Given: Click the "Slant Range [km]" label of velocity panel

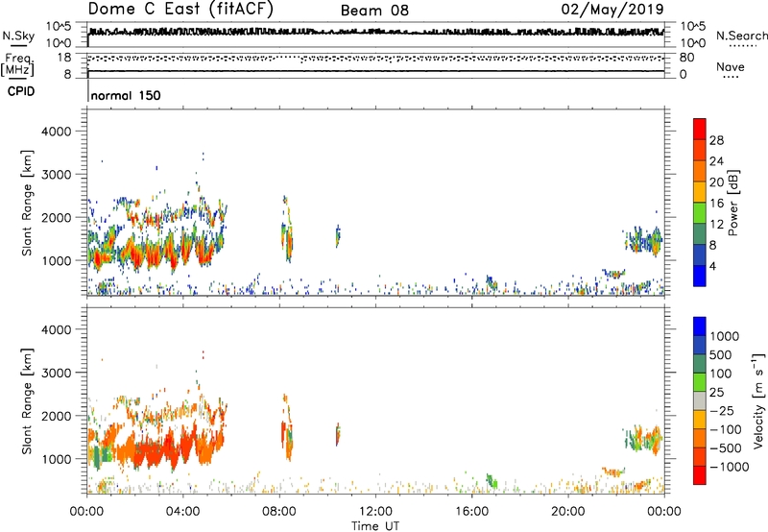Looking at the screenshot, I should pos(27,401).
